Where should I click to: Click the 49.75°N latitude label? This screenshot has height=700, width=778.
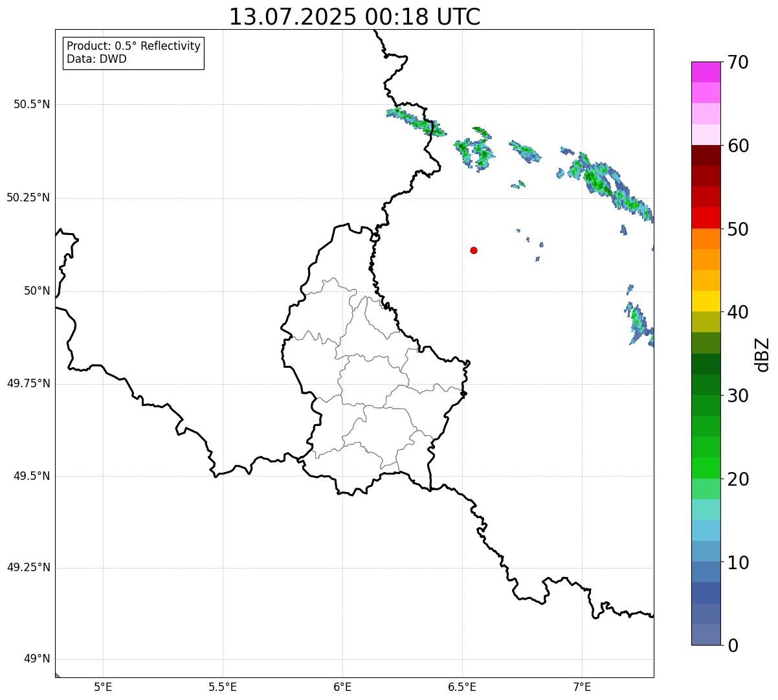pos(28,383)
